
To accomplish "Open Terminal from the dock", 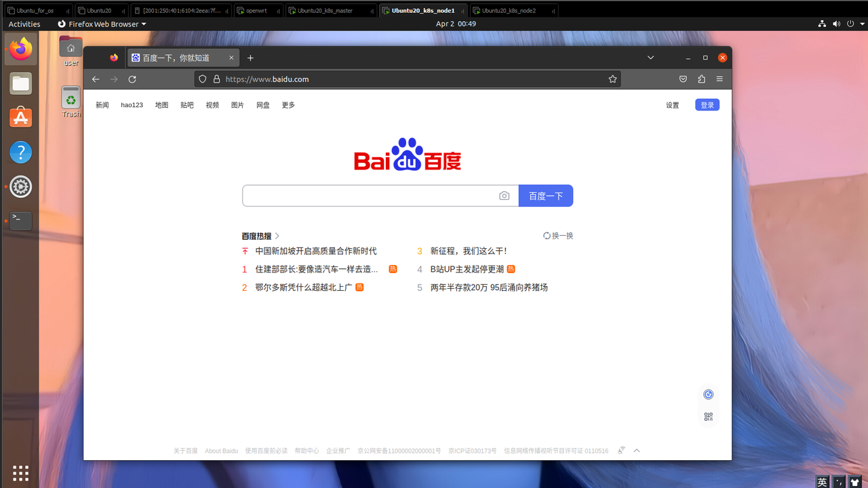I will 20,220.
